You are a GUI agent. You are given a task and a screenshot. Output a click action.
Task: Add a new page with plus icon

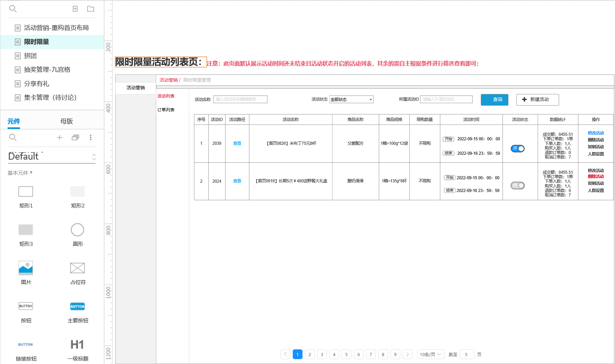click(x=75, y=9)
